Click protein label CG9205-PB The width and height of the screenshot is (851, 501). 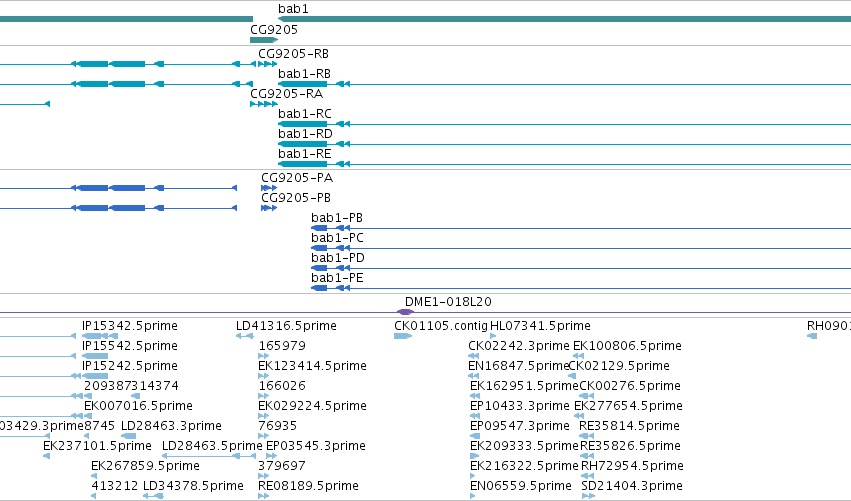[x=296, y=198]
